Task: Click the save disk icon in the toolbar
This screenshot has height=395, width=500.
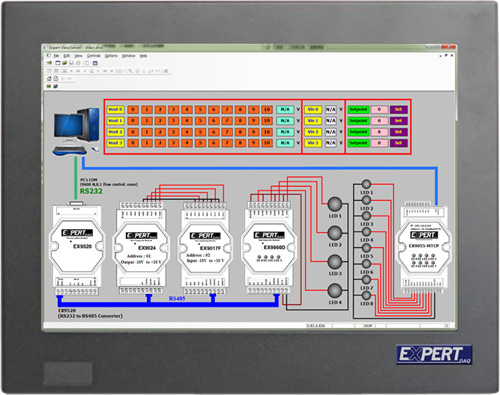Action: (71, 63)
